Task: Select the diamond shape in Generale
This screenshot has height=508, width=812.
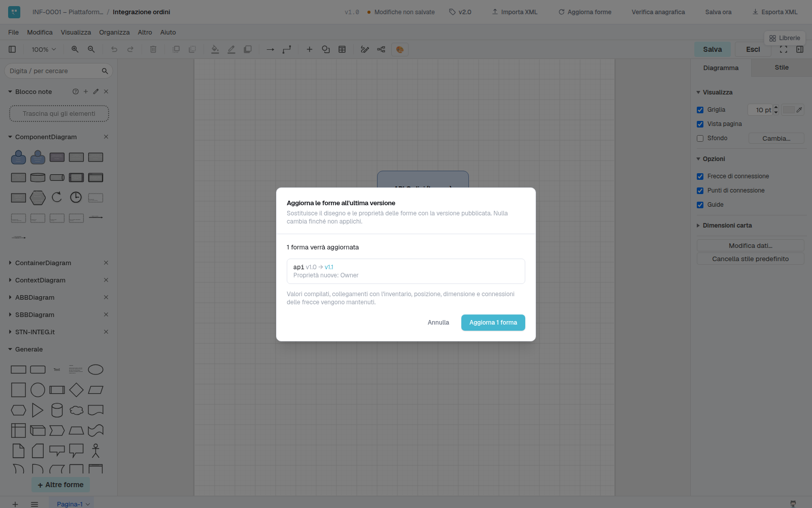Action: coord(76,390)
